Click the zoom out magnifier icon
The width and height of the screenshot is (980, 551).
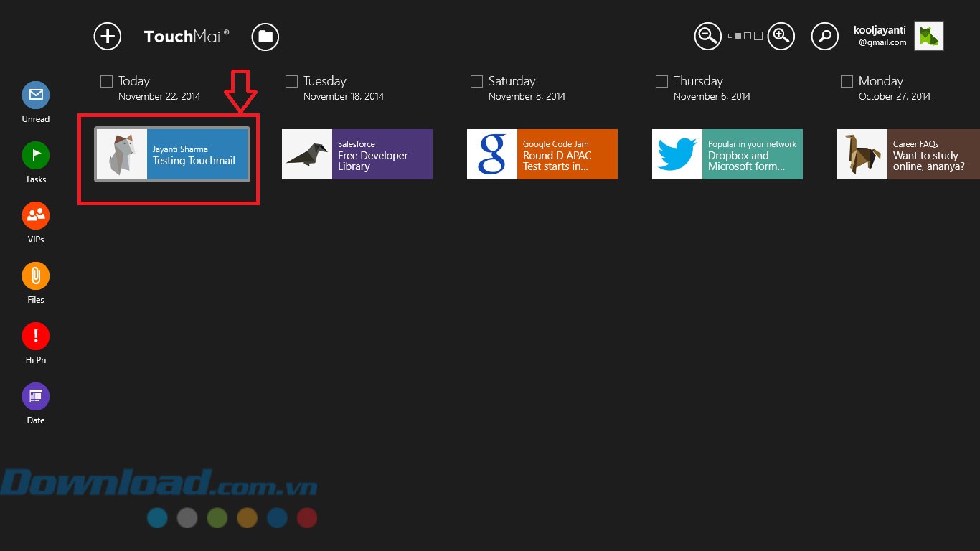(x=707, y=36)
